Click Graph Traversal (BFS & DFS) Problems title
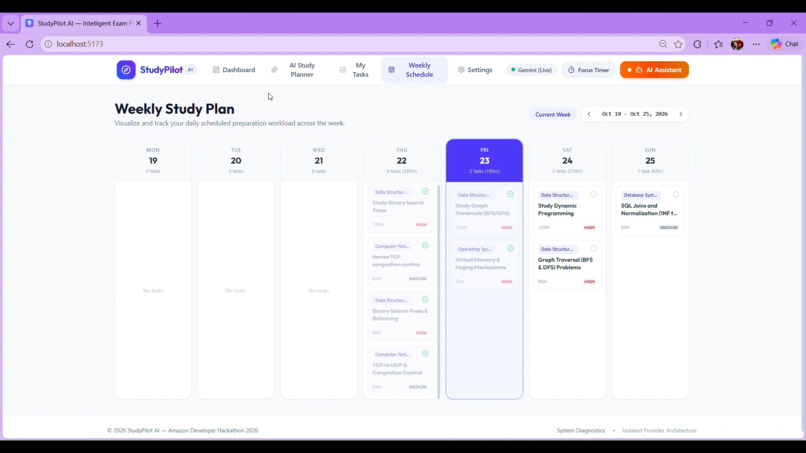The width and height of the screenshot is (806, 453). pos(565,264)
